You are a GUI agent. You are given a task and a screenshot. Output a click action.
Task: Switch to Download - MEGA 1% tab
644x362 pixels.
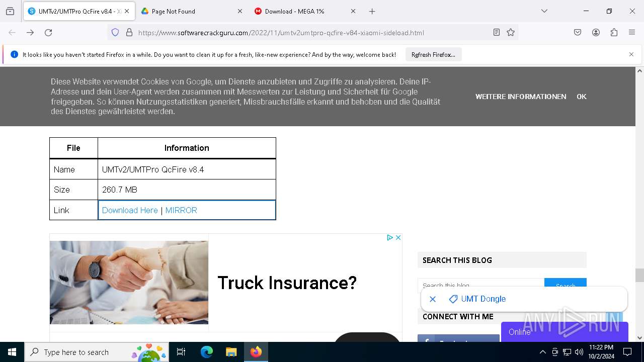305,11
